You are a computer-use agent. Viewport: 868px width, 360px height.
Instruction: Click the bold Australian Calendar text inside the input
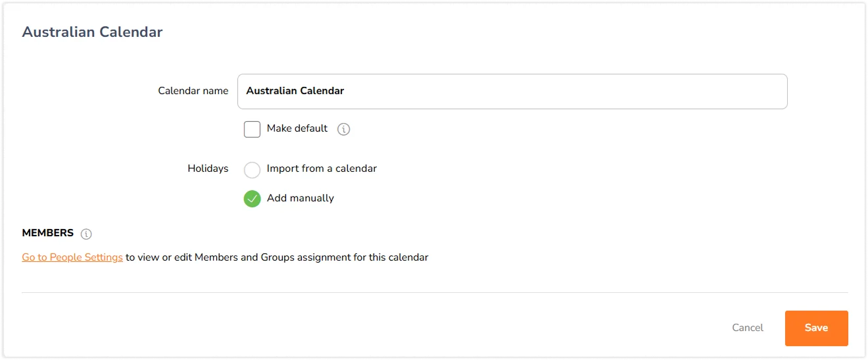[295, 91]
